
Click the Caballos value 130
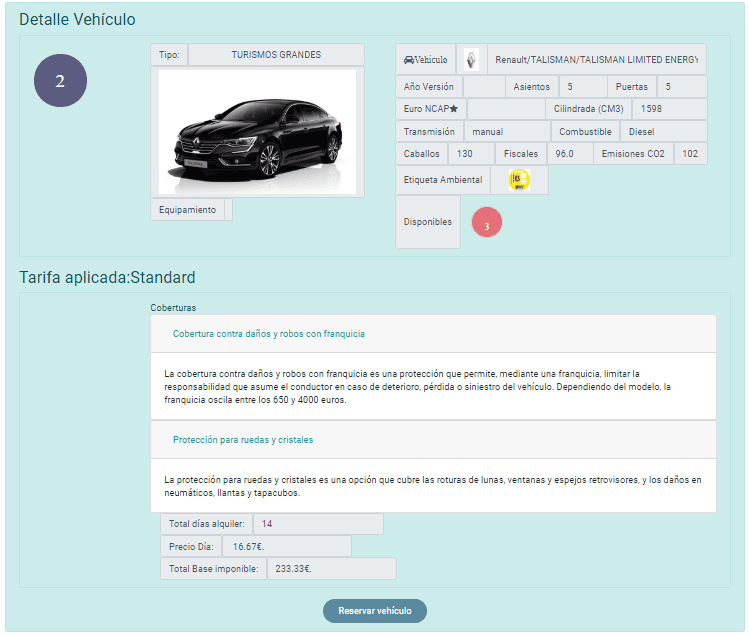click(x=471, y=153)
